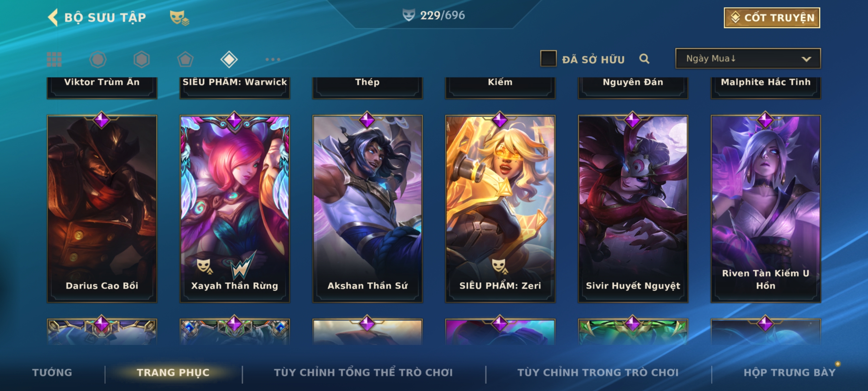Filter by the pentagon rarity gem icon
The height and width of the screenshot is (391, 868).
point(185,59)
